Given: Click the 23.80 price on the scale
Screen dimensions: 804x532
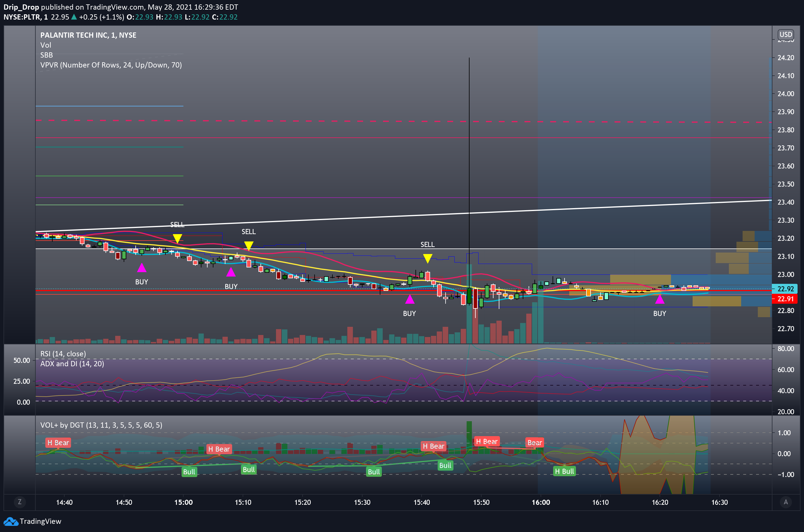Looking at the screenshot, I should (x=786, y=130).
